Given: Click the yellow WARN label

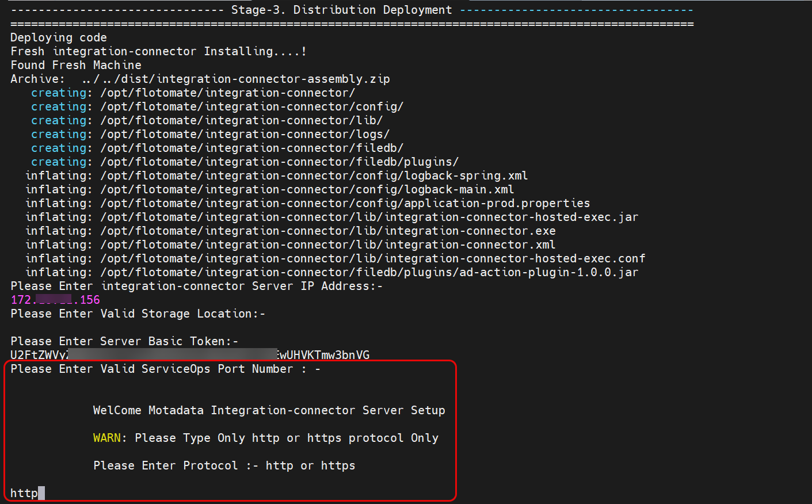Looking at the screenshot, I should (106, 438).
